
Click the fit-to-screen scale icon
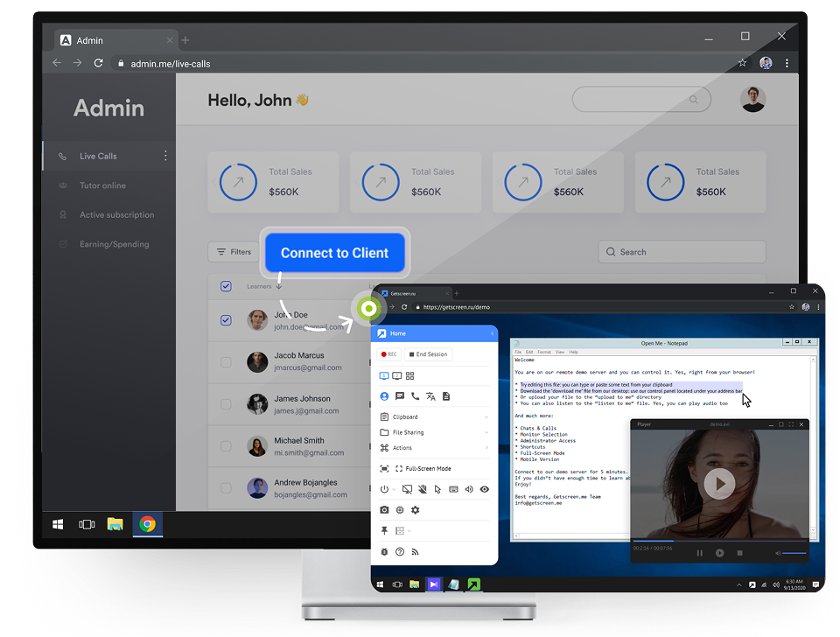(384, 468)
